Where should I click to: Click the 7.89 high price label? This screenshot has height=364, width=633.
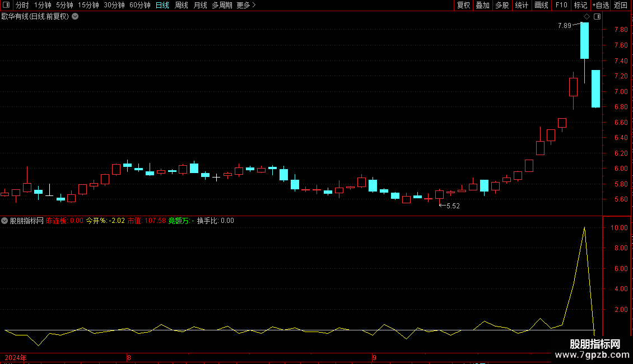point(565,26)
